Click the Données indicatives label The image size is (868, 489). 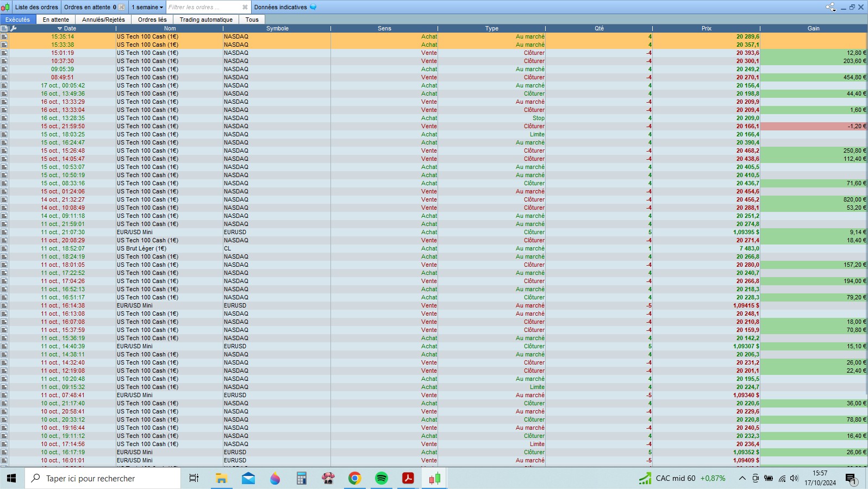pyautogui.click(x=280, y=7)
